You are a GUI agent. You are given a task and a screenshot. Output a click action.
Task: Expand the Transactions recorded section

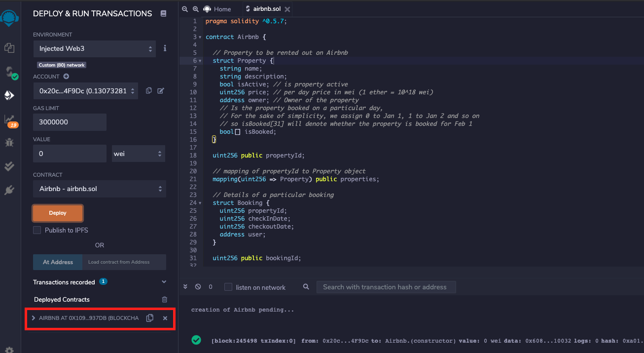(164, 282)
